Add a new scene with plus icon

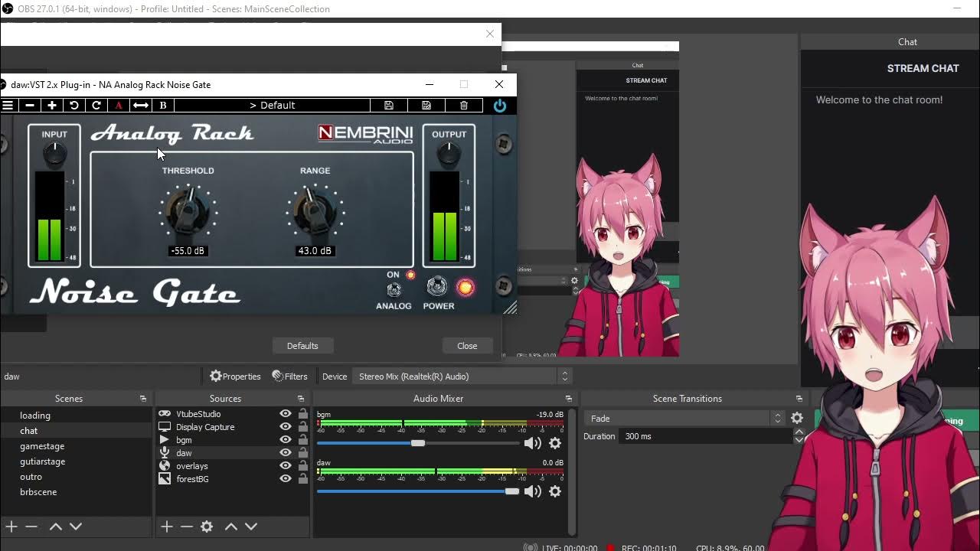11,527
